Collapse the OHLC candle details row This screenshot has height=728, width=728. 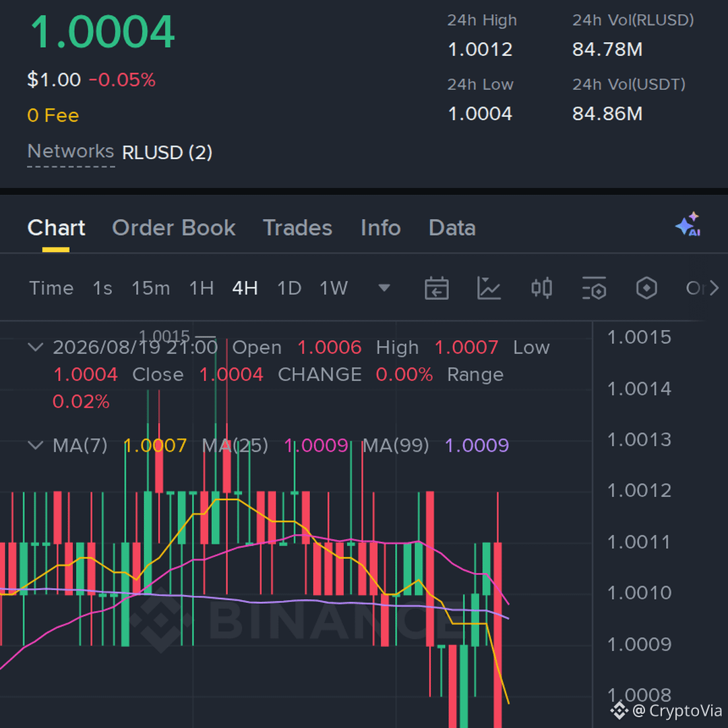pyautogui.click(x=36, y=347)
